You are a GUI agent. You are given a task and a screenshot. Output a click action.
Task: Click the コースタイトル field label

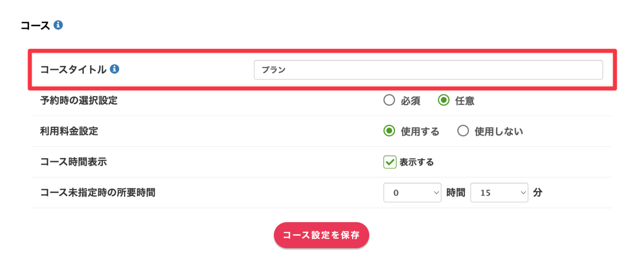(x=73, y=70)
